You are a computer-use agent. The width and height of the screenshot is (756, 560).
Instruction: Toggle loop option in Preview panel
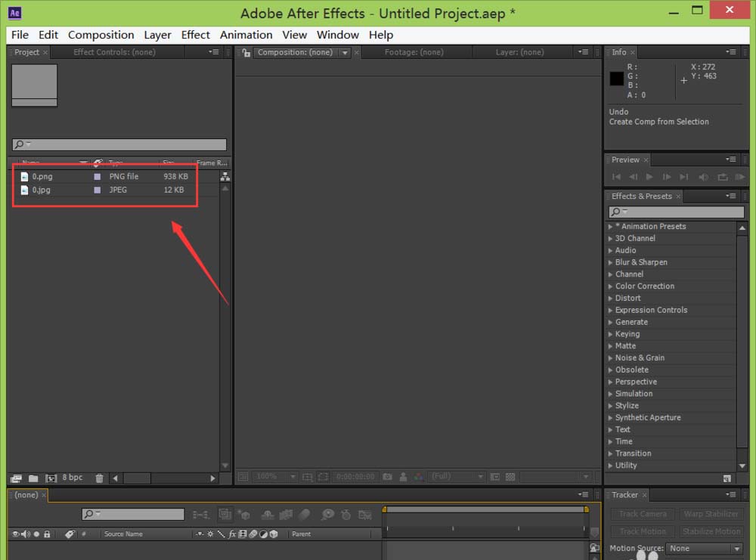click(722, 177)
